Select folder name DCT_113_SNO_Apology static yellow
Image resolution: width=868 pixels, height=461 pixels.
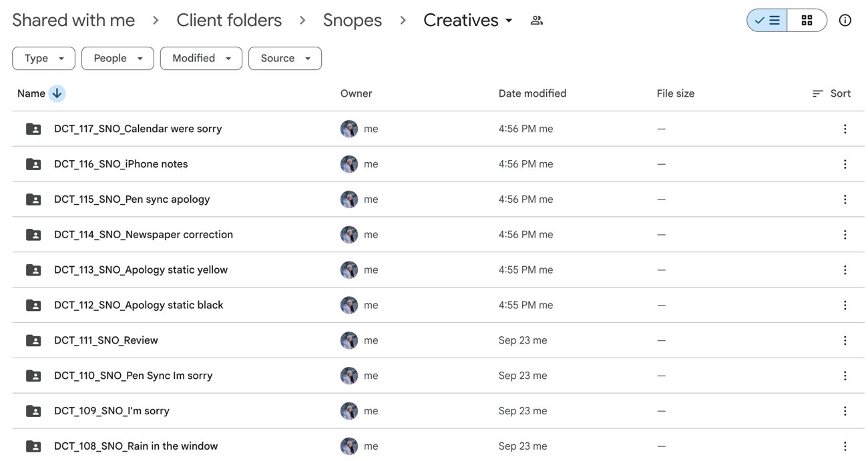(x=141, y=270)
